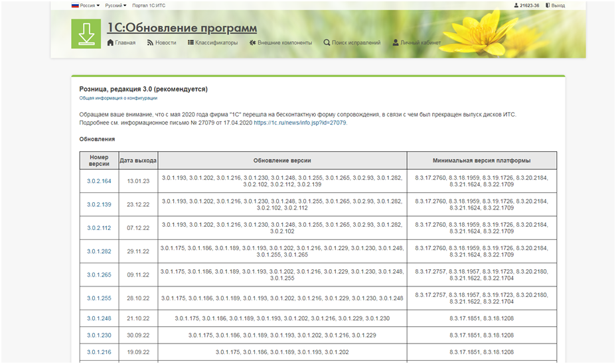Click the release date 21.10.22
The height and width of the screenshot is (364, 616).
tap(138, 318)
